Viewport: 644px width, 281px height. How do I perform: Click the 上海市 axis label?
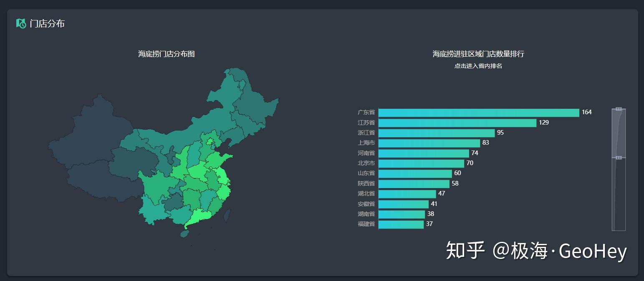point(366,143)
